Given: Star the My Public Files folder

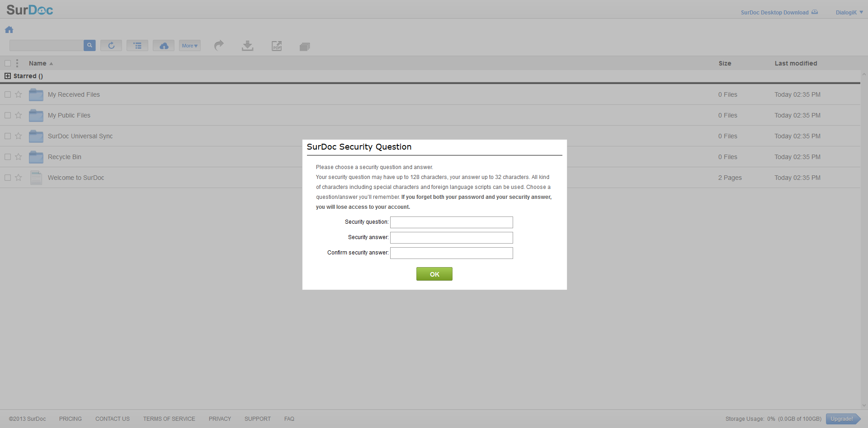Looking at the screenshot, I should pyautogui.click(x=19, y=115).
